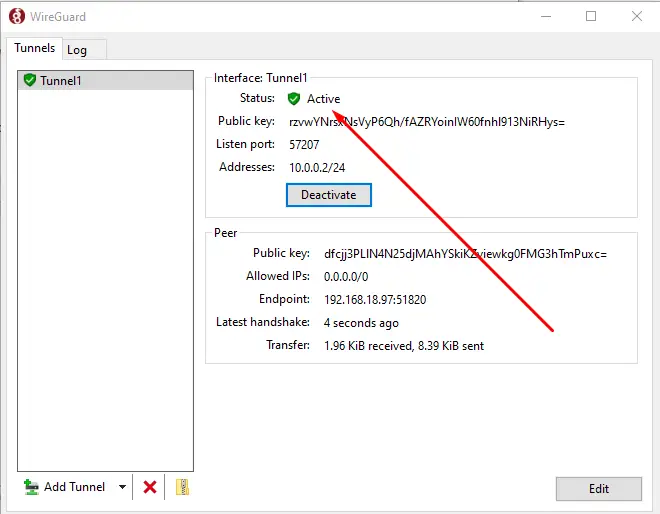Viewport: 660px width, 514px height.
Task: Click the interface public key value
Action: point(426,122)
